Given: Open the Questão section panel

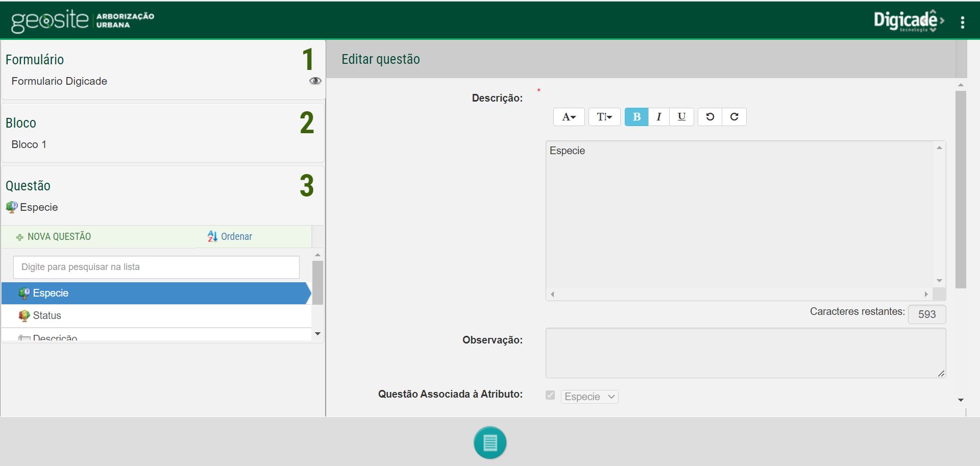Looking at the screenshot, I should [x=163, y=195].
